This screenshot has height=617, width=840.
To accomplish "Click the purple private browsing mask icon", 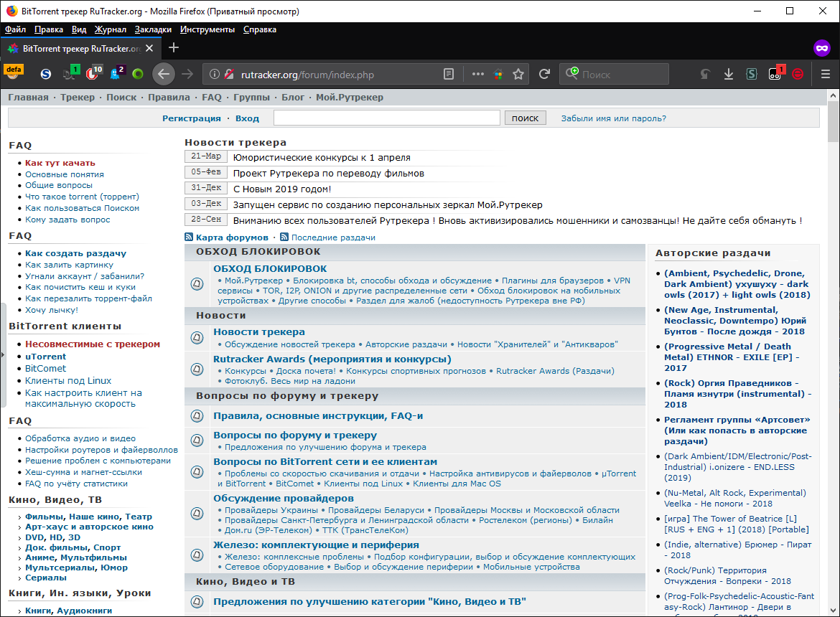I will pos(822,48).
